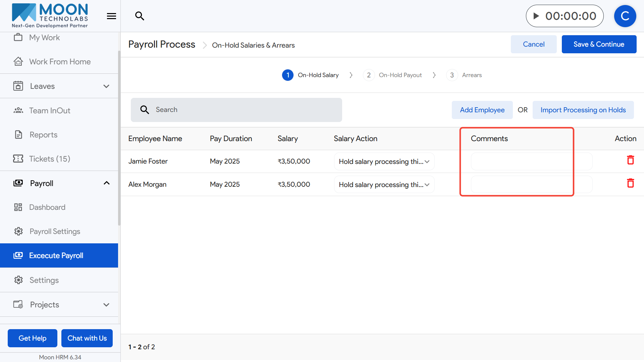Image resolution: width=644 pixels, height=362 pixels.
Task: Open Alex Morgan's Salary Action dropdown
Action: [x=384, y=185]
